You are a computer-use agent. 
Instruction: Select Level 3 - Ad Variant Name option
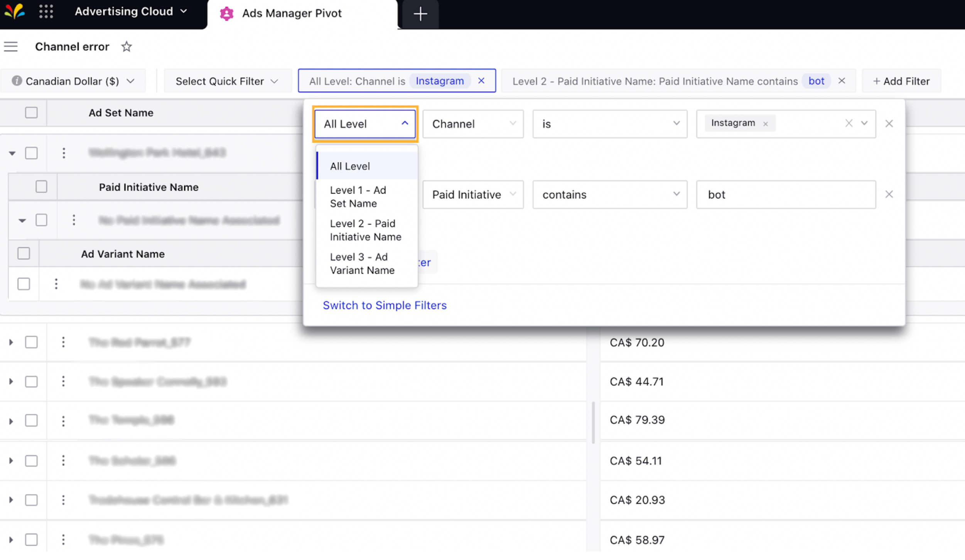tap(362, 263)
